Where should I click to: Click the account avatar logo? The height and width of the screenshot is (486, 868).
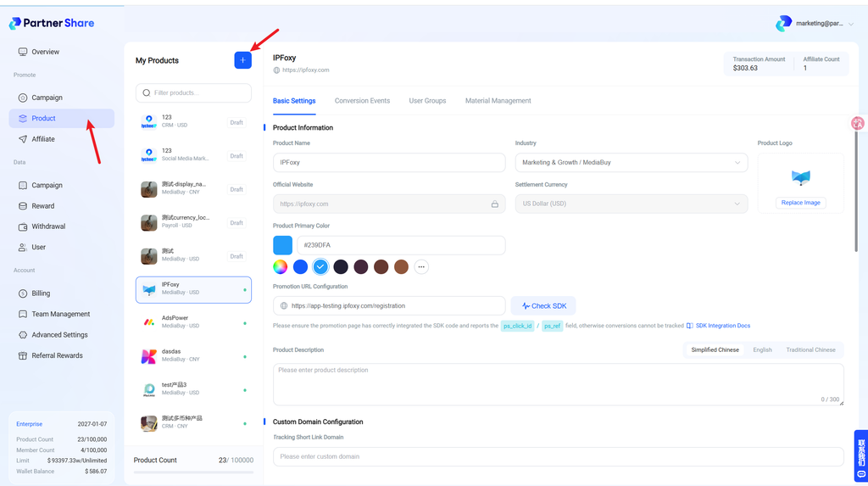(x=783, y=23)
